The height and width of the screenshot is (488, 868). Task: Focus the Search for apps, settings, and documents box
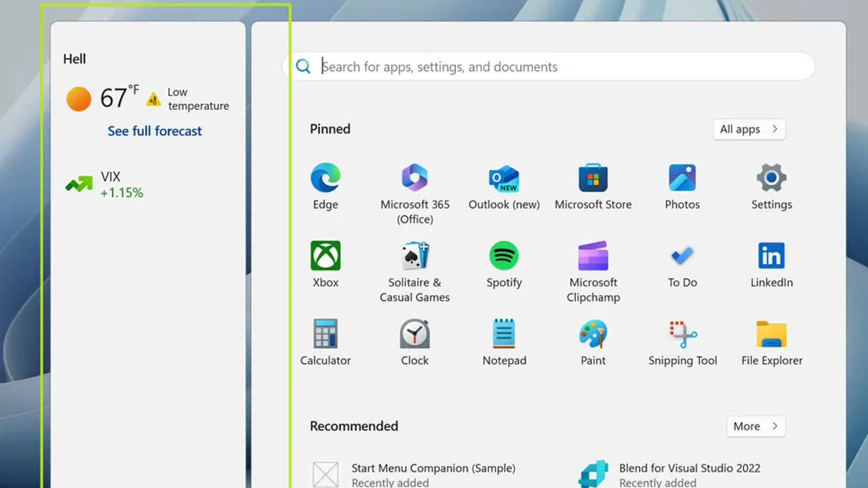[x=548, y=67]
